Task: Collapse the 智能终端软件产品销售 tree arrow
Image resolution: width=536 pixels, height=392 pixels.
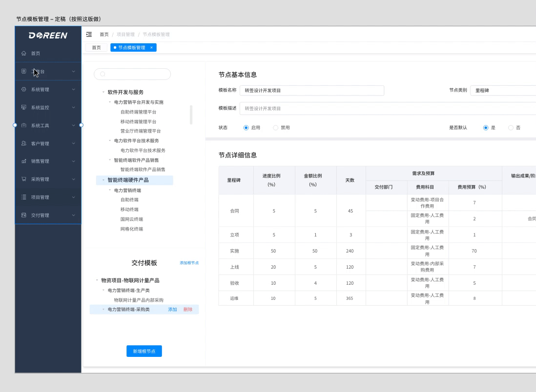Action: [x=110, y=160]
